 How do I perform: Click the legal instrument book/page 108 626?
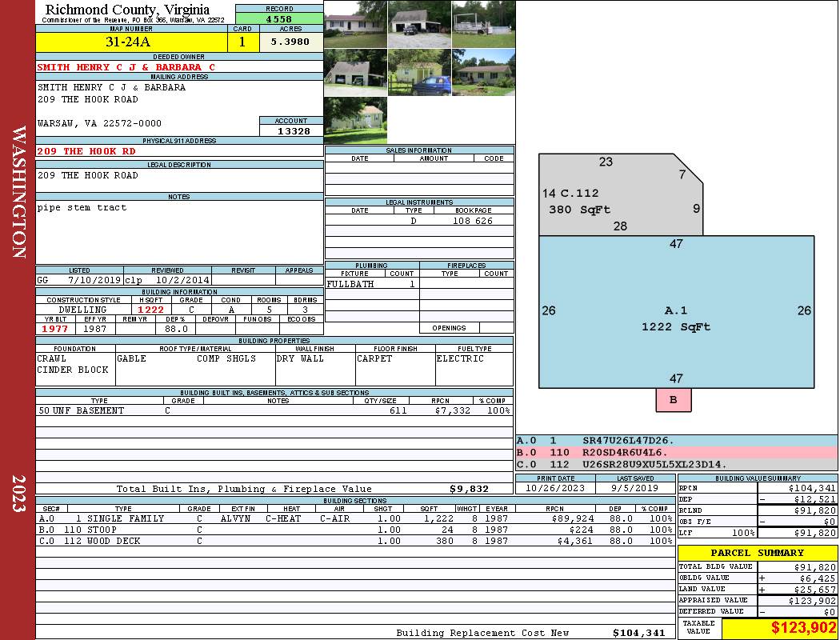[473, 221]
